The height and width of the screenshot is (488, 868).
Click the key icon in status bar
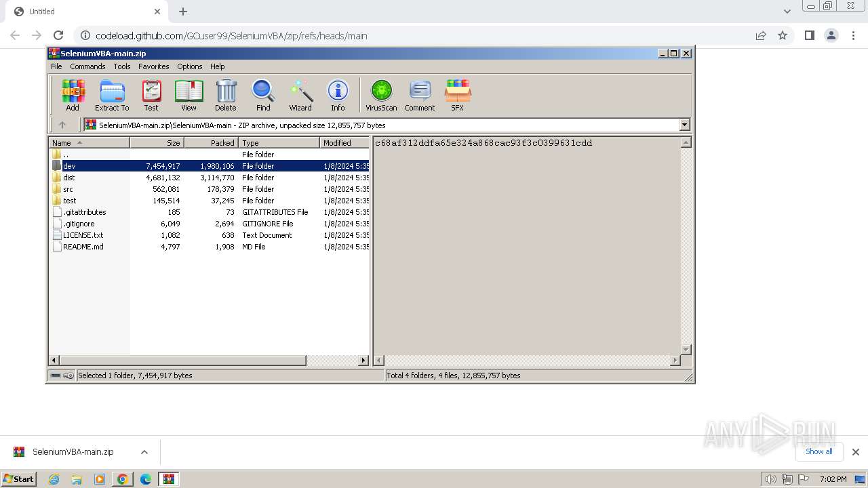68,375
